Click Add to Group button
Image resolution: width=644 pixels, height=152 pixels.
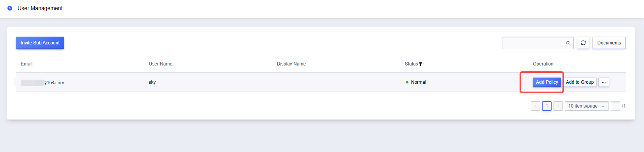pos(580,82)
